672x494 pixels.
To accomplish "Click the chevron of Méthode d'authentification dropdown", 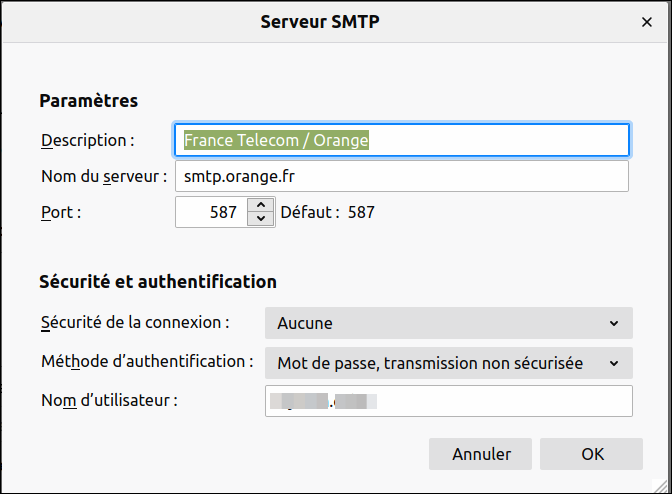I will (x=613, y=363).
